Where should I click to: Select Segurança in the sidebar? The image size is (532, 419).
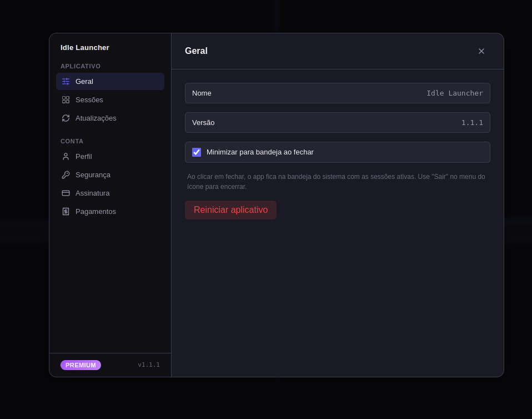tap(111, 175)
